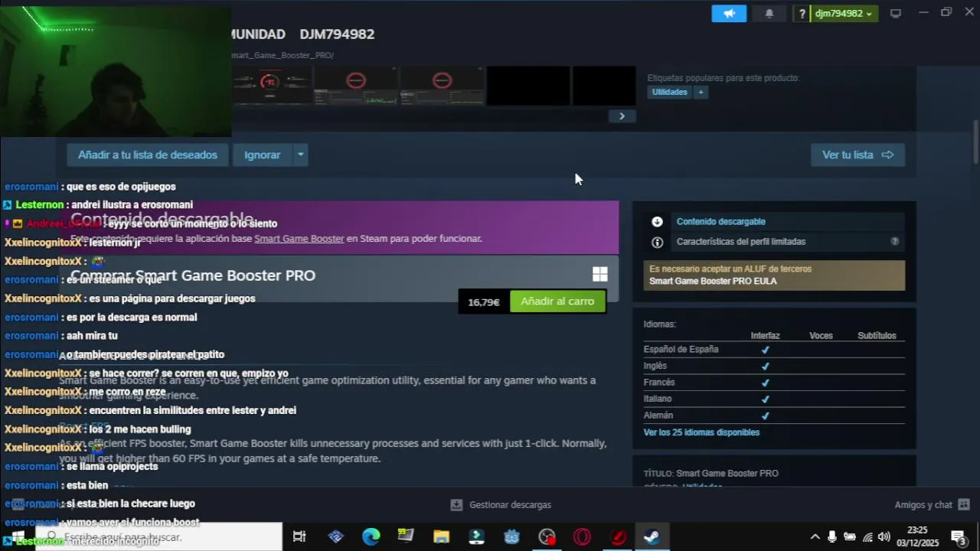Click the Steam page vertical scrollbar
This screenshot has height=551, width=980.
click(x=975, y=142)
